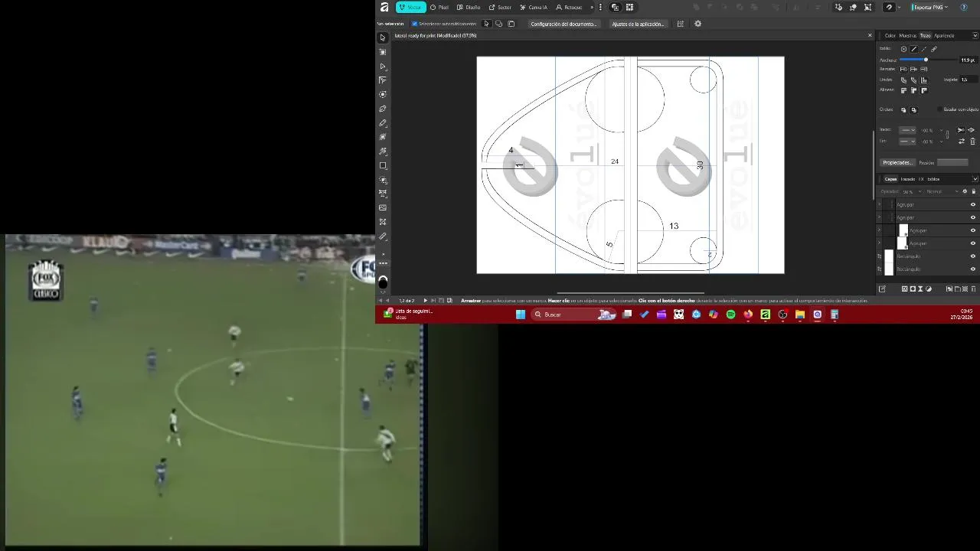Switch to the Pixel studio
980x551 pixels.
tap(439, 7)
